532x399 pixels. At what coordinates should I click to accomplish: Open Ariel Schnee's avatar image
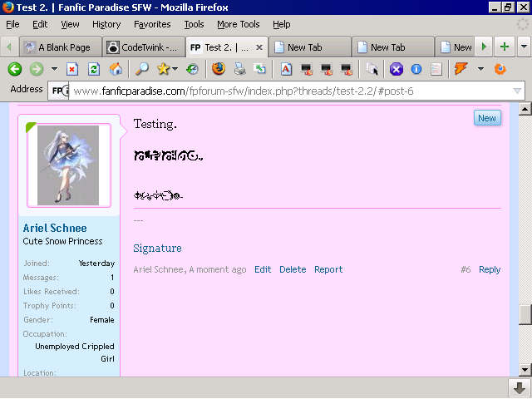tap(69, 165)
